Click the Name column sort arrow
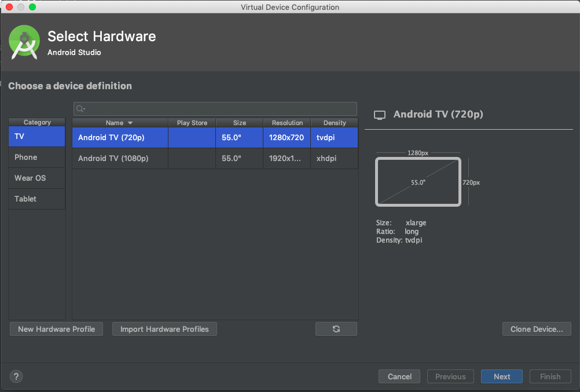 pos(130,123)
